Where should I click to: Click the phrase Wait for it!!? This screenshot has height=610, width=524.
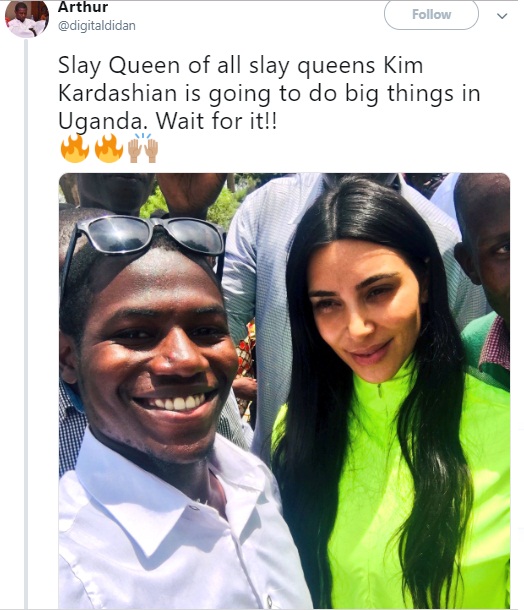point(217,121)
